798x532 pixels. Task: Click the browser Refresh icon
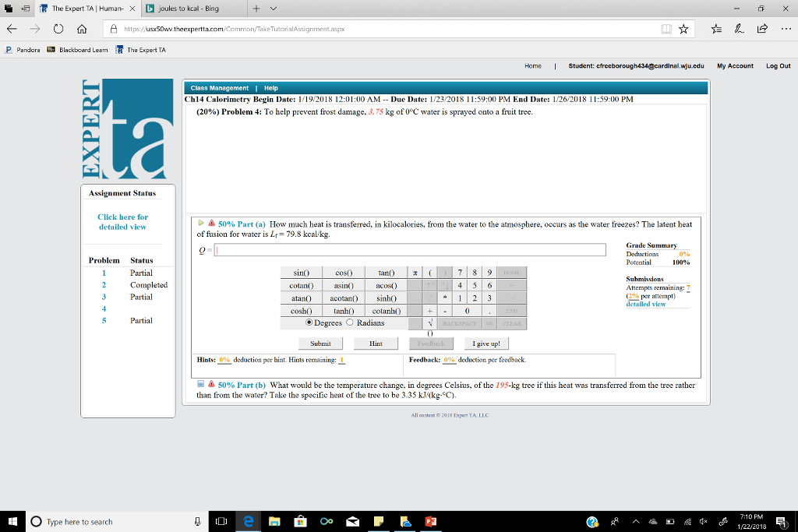point(58,29)
